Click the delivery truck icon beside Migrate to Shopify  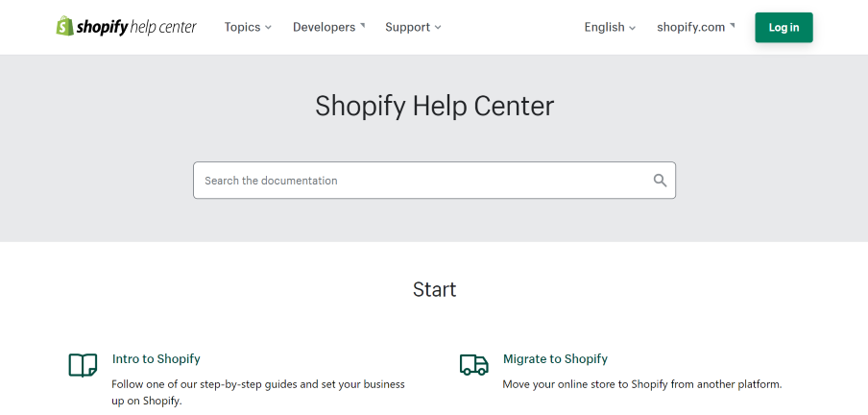click(x=474, y=365)
